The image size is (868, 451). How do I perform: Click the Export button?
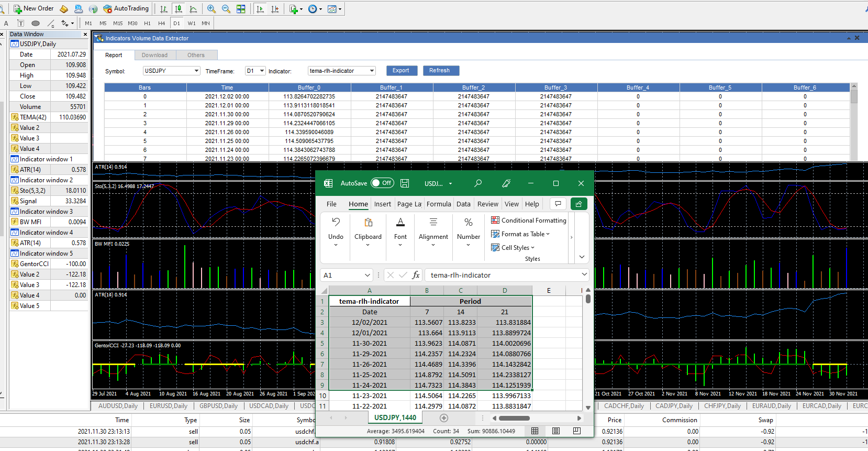[x=401, y=71]
